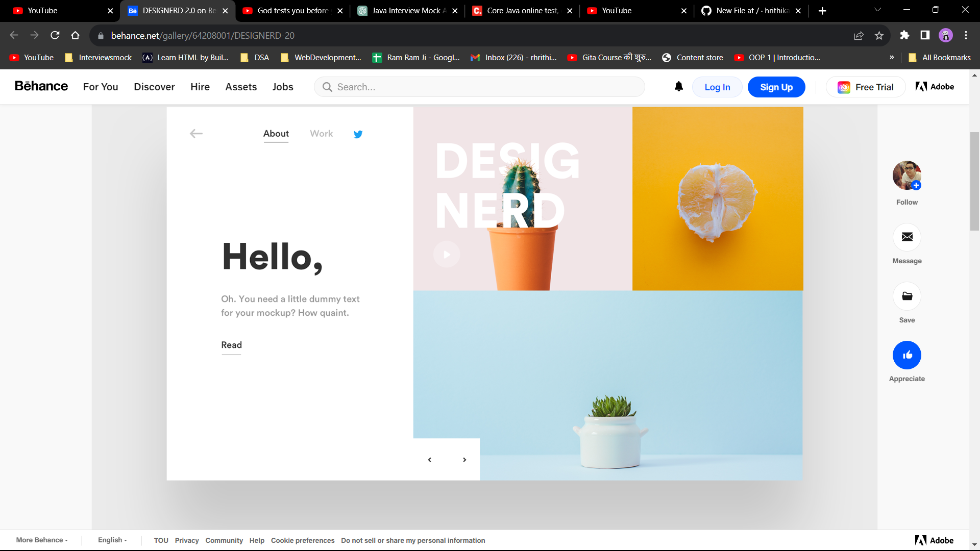This screenshot has height=551, width=980.
Task: Open the Creative Cloud Free Trial icon
Action: point(843,87)
